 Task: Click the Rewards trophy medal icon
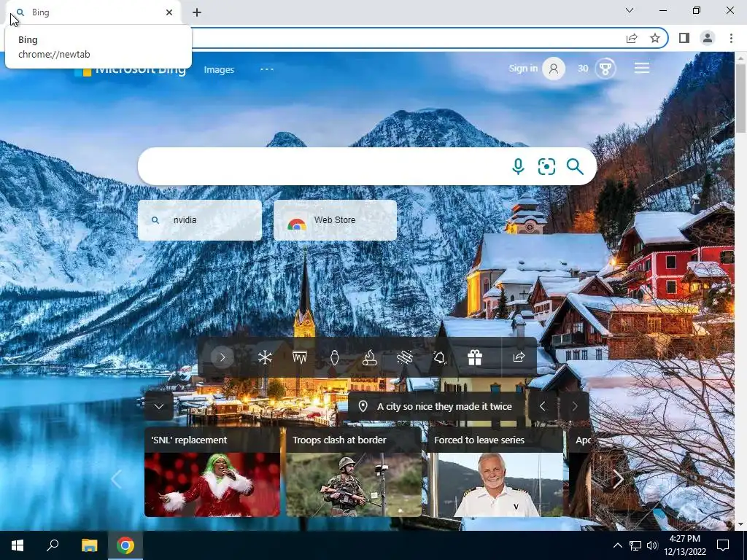pyautogui.click(x=605, y=69)
